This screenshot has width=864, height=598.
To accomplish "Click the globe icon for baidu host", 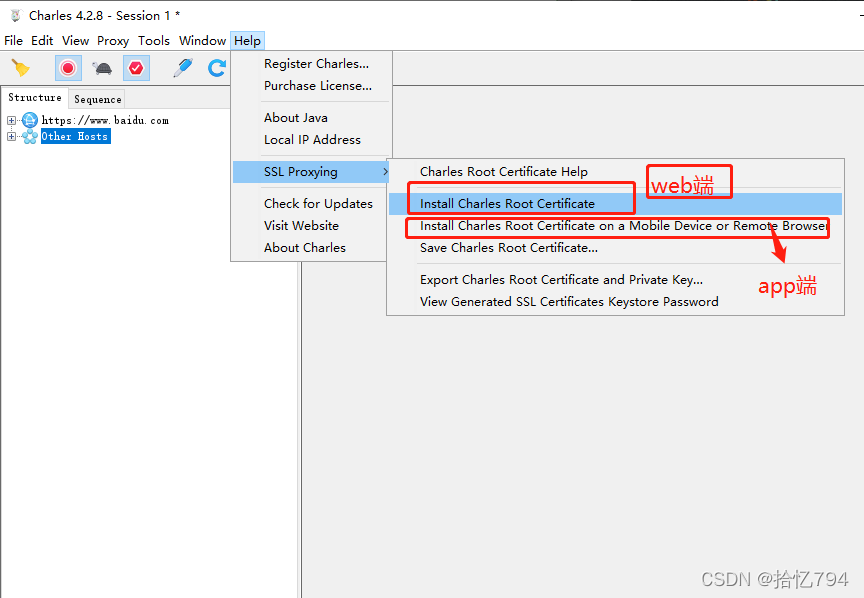I will click(30, 120).
